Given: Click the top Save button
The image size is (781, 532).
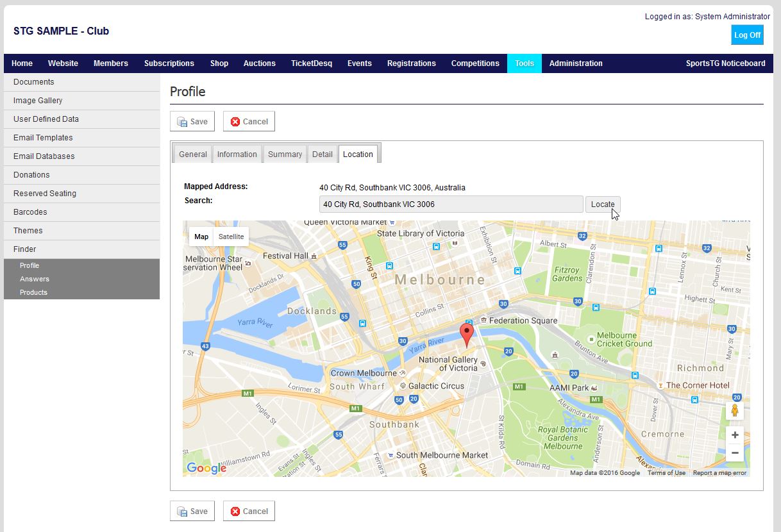Looking at the screenshot, I should 192,121.
